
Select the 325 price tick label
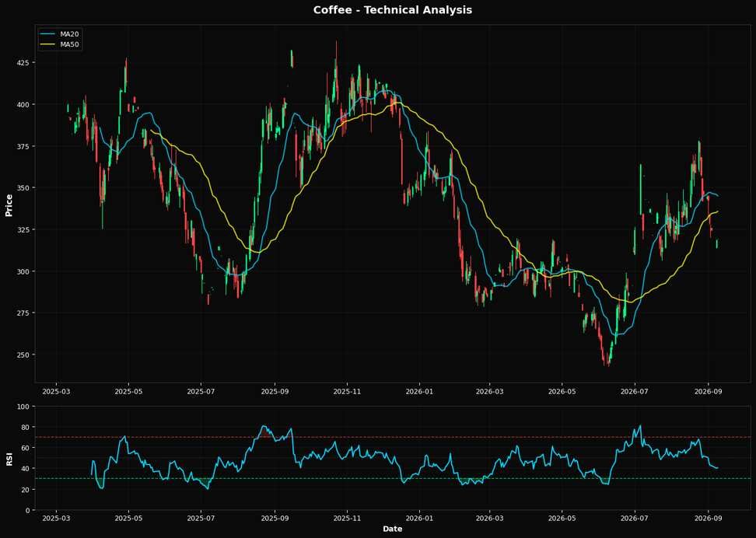(x=25, y=229)
